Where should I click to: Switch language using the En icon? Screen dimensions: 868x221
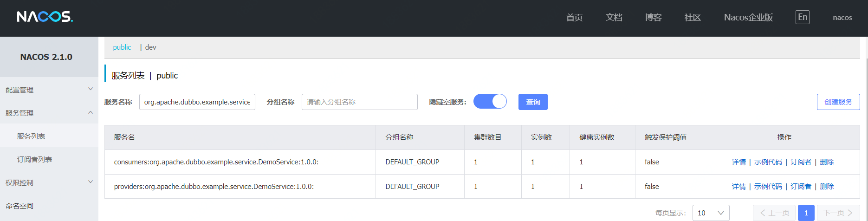802,17
